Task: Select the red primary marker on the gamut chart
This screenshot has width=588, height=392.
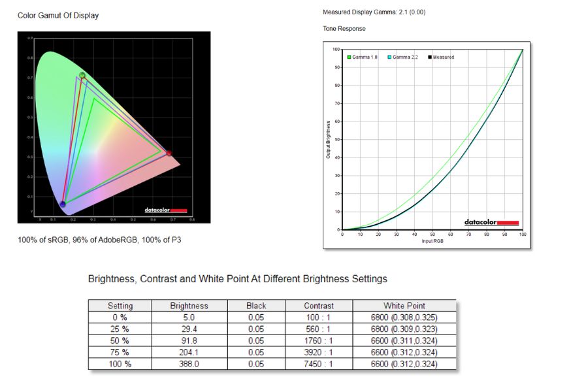Action: 169,154
